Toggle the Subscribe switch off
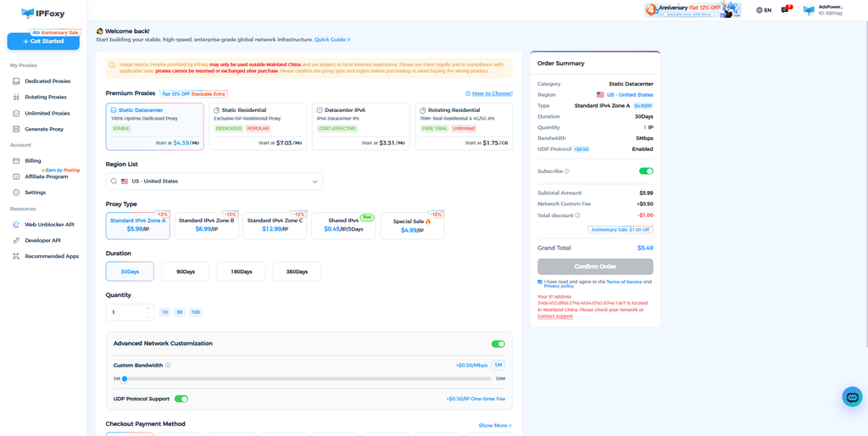Image resolution: width=868 pixels, height=436 pixels. pyautogui.click(x=646, y=171)
